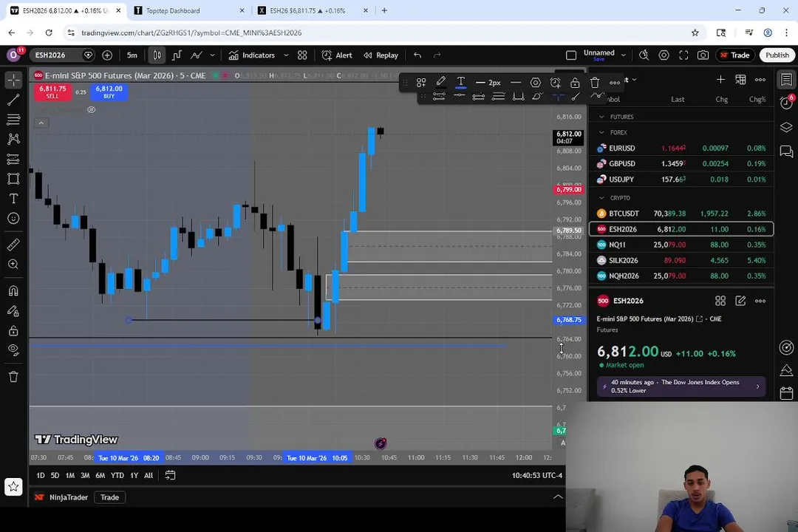Open the Unnamed layout dropdown arrow
The image size is (798, 532).
coord(624,55)
